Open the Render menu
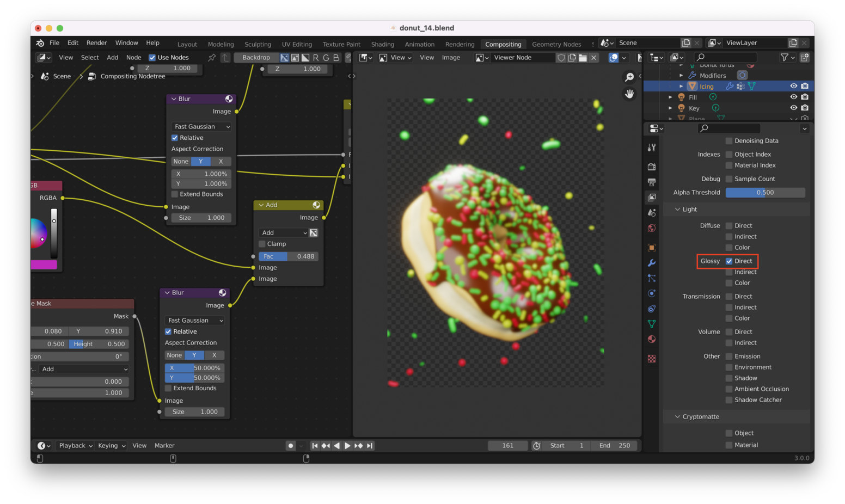This screenshot has width=845, height=504. tap(96, 43)
